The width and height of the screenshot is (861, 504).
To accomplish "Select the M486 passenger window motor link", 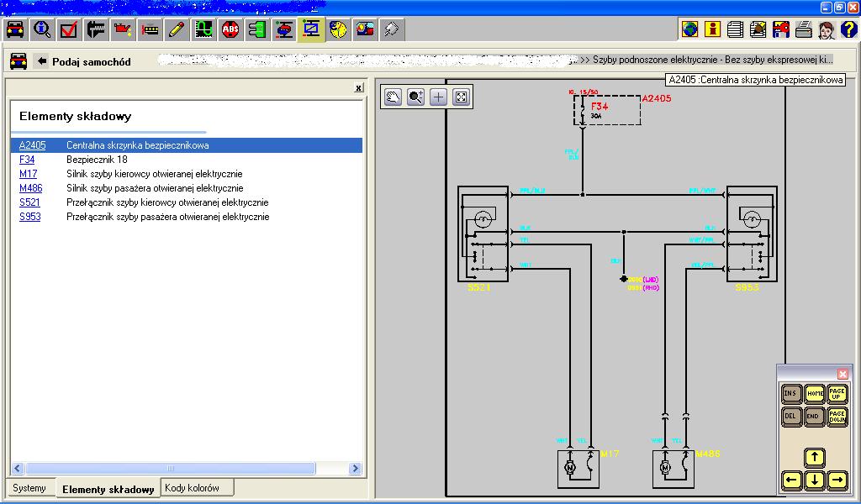I will (x=30, y=188).
